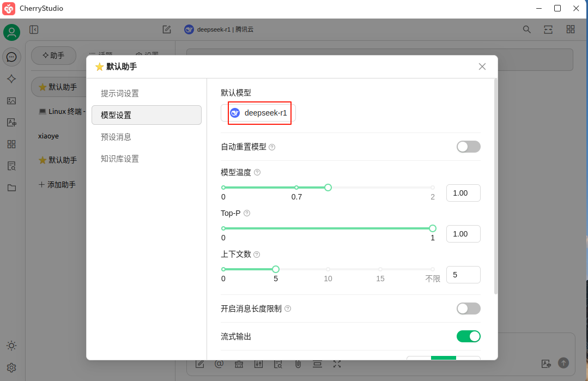Click help icon next to 模型温度

coord(257,172)
